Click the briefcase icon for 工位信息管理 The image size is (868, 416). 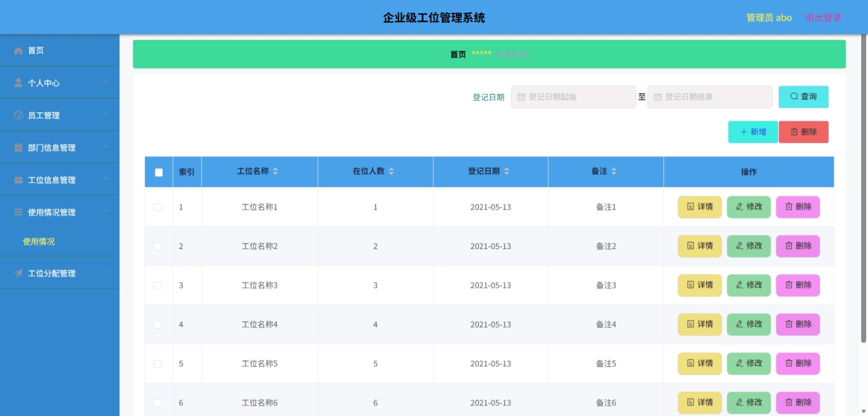pyautogui.click(x=18, y=180)
